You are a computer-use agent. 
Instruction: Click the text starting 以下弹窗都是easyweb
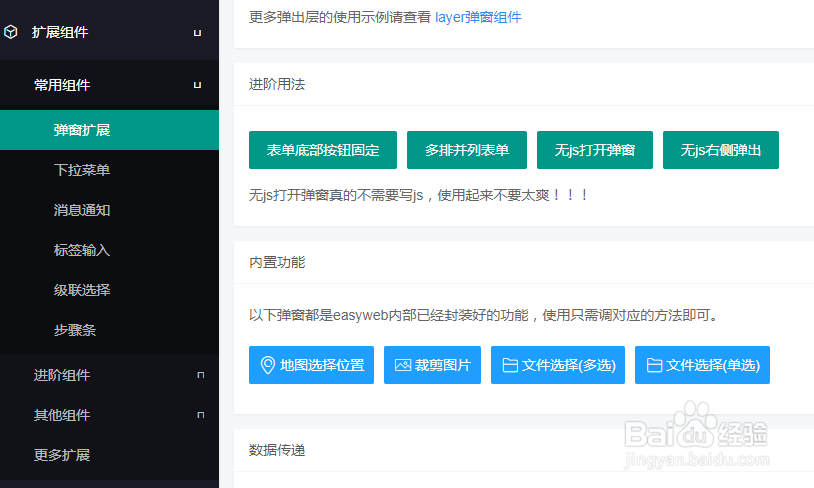point(483,315)
